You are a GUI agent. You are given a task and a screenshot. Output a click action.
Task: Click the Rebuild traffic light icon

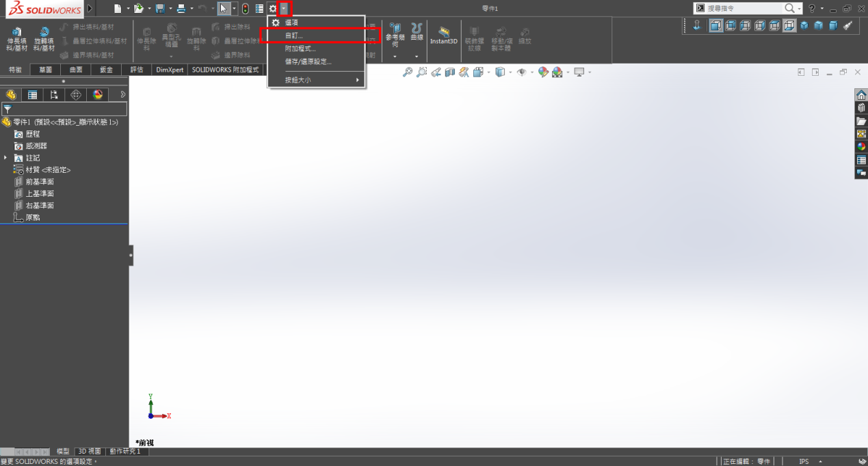pyautogui.click(x=246, y=8)
